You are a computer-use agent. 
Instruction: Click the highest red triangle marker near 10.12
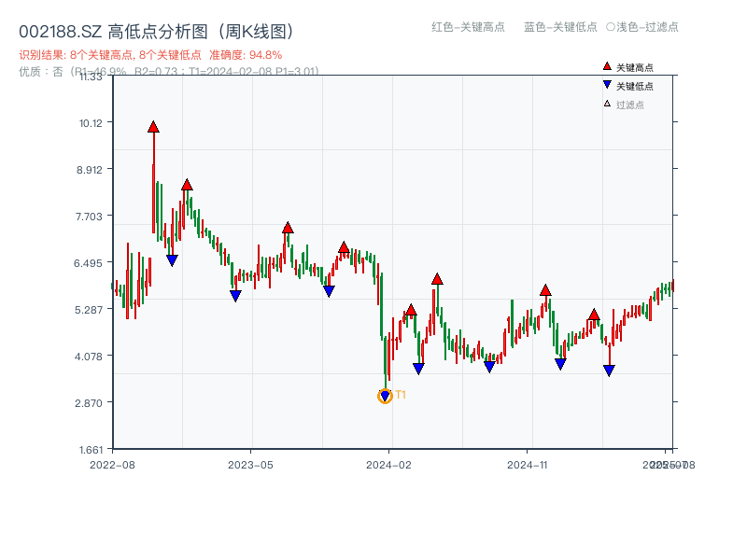[151, 127]
